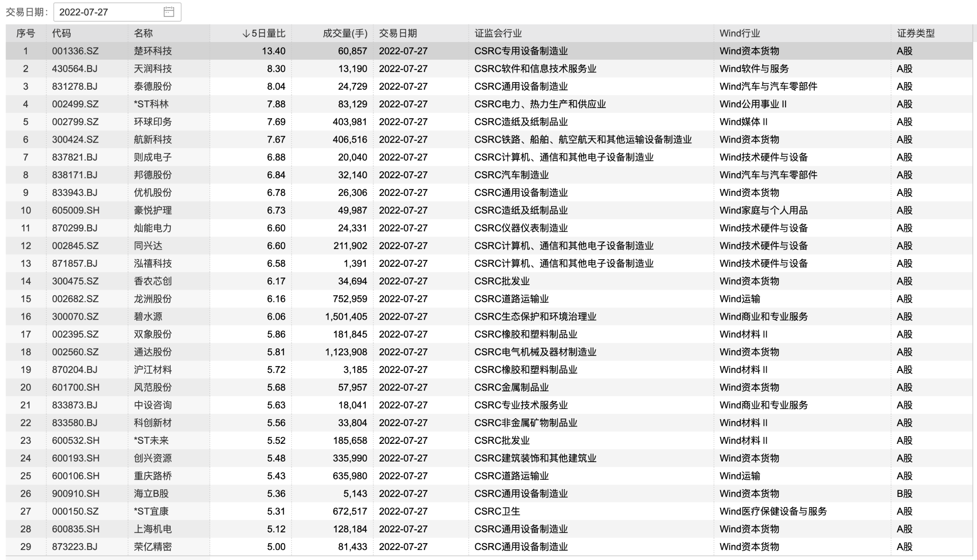Click the 天润科技 name cell
This screenshot has width=977, height=560.
coord(153,69)
